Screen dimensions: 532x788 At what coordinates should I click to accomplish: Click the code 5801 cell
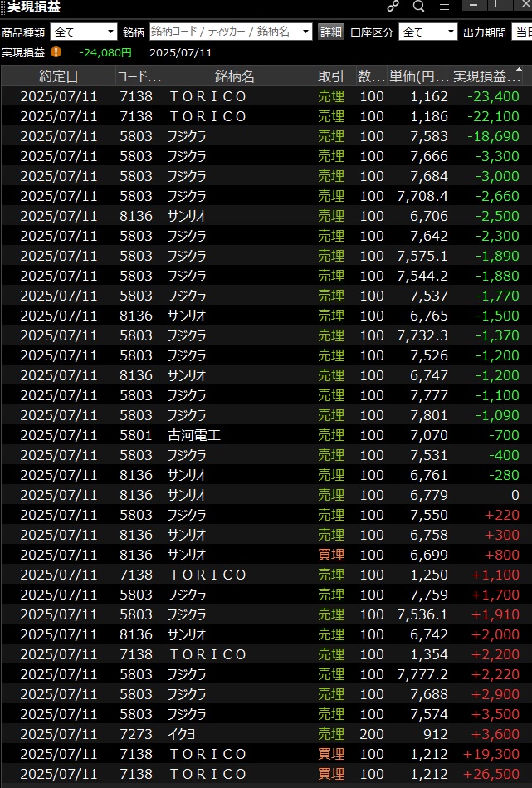click(x=135, y=435)
